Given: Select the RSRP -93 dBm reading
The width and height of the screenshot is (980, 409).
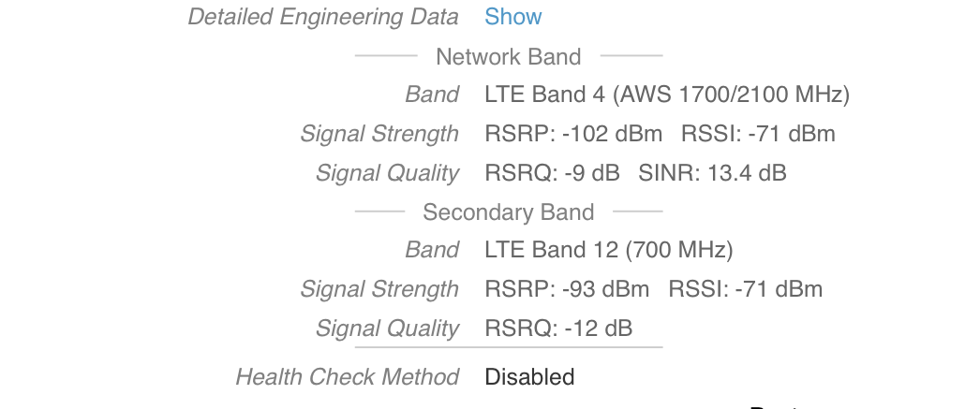Looking at the screenshot, I should pyautogui.click(x=567, y=289).
